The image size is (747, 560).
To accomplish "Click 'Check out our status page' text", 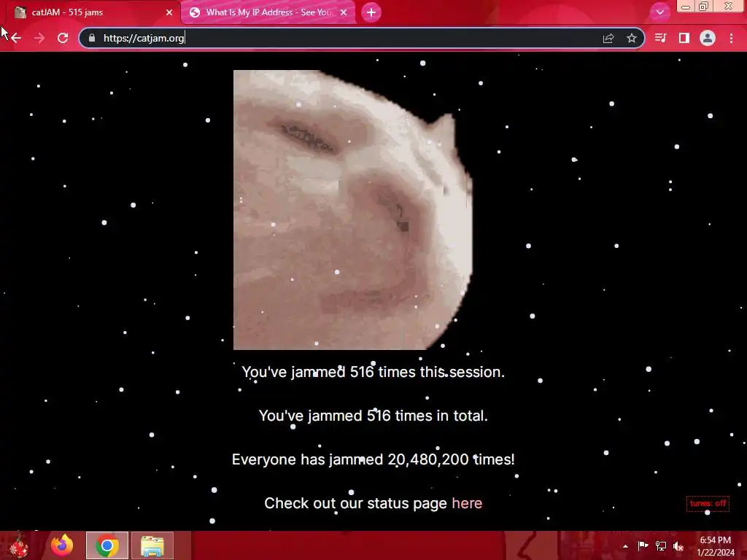I will pyautogui.click(x=355, y=503).
